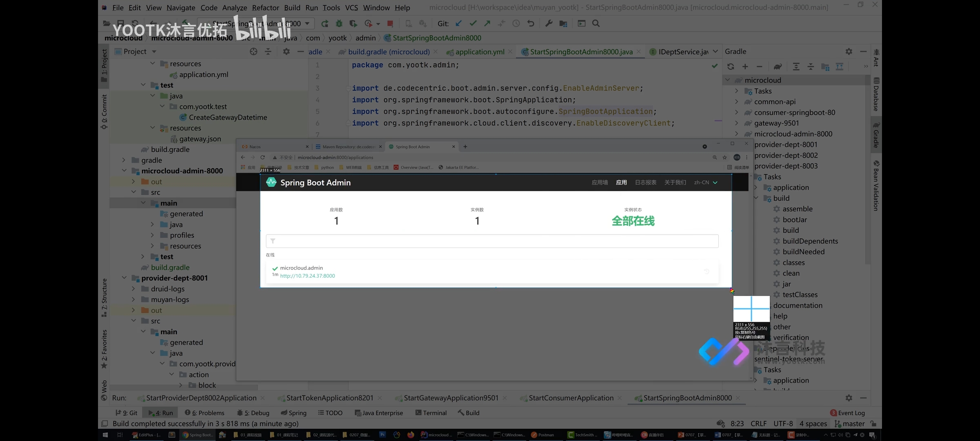Toggle the 1: Project tool window stripe
Viewport: 980px width, 441px height.
(104, 65)
